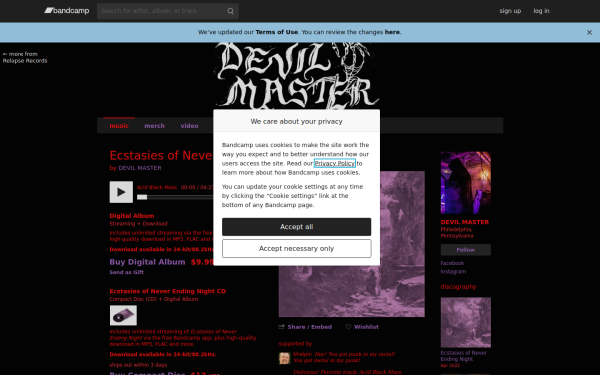Image resolution: width=600 pixels, height=375 pixels.
Task: Open DEVIL MASTER artist link under title
Action: (140, 168)
